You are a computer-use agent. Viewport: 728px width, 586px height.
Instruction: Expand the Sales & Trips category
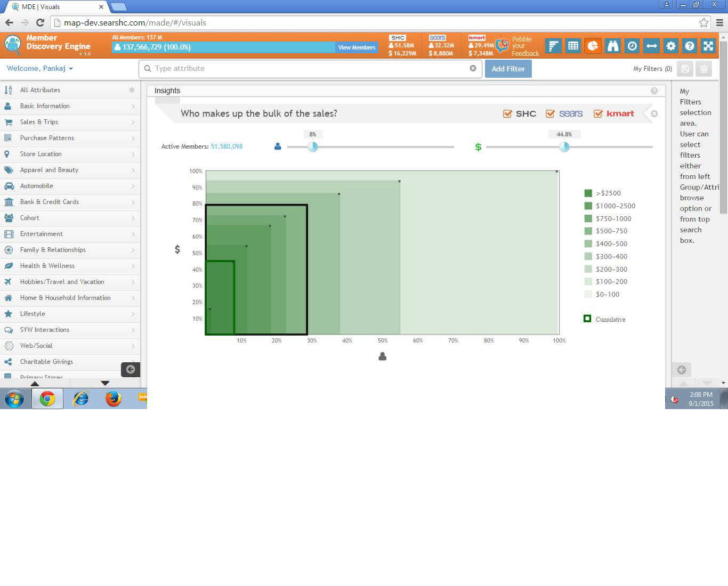(x=69, y=122)
